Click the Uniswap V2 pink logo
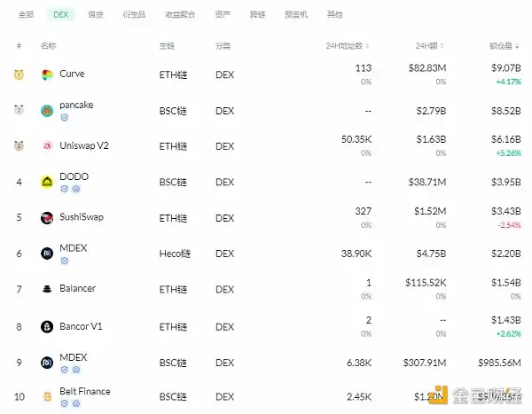 pos(47,146)
